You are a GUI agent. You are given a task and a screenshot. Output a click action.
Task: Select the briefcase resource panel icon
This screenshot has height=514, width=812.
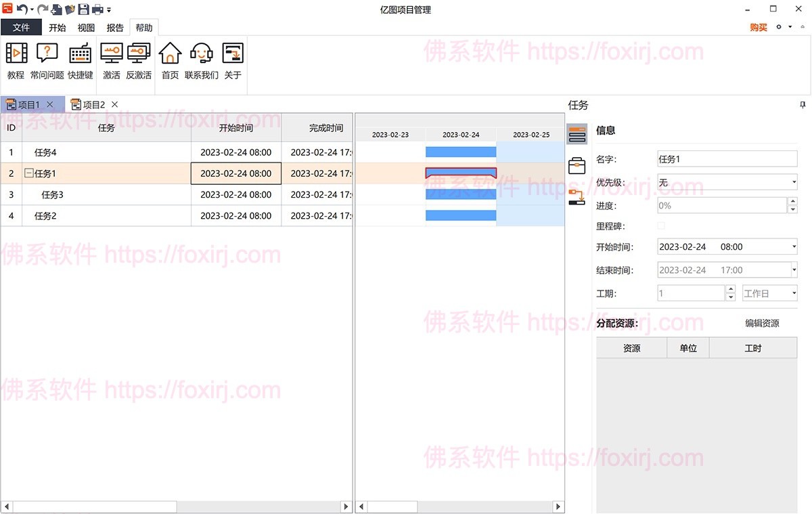point(577,165)
